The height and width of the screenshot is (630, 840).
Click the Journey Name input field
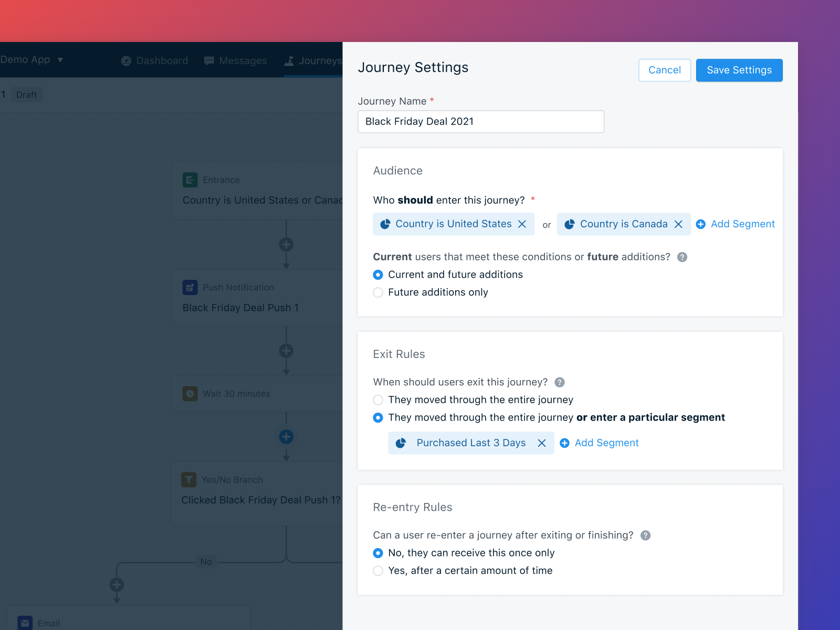[481, 122]
